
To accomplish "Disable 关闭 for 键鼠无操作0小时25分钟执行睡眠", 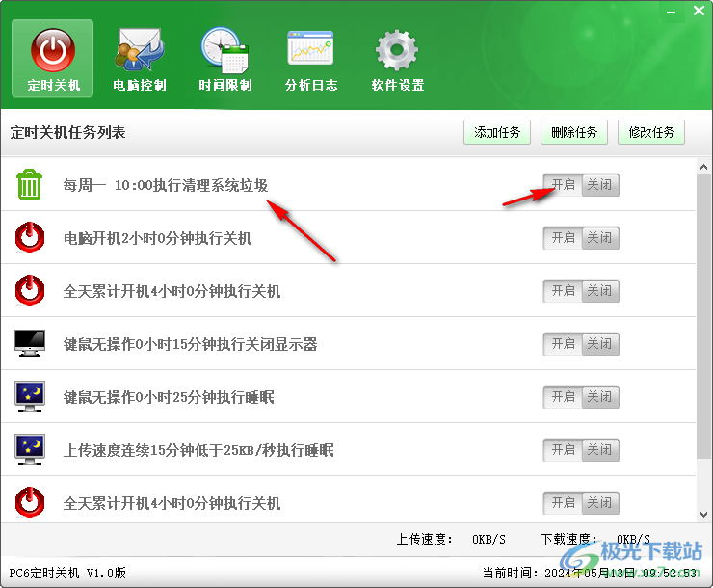I will coord(600,397).
